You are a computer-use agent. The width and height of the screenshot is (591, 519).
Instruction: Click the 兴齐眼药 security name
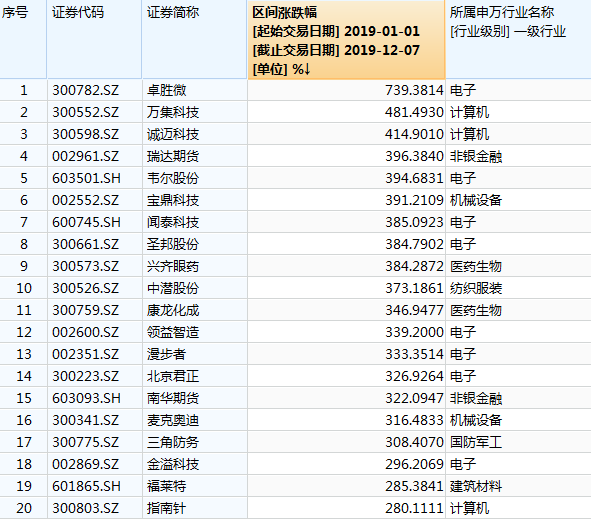click(173, 266)
